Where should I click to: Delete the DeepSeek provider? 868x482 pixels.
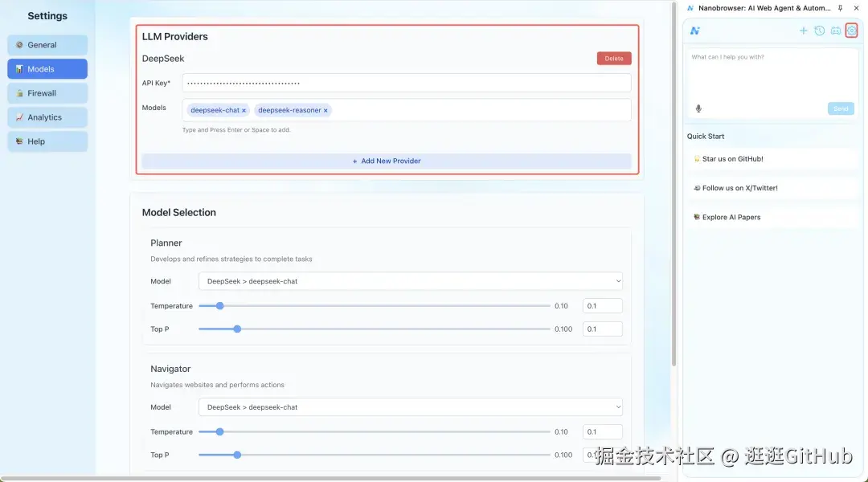pos(614,58)
